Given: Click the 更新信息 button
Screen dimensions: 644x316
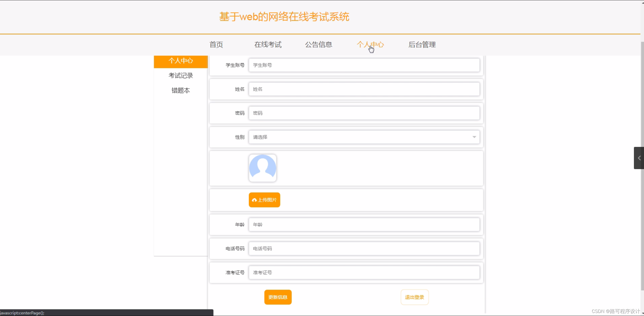Looking at the screenshot, I should (x=278, y=297).
